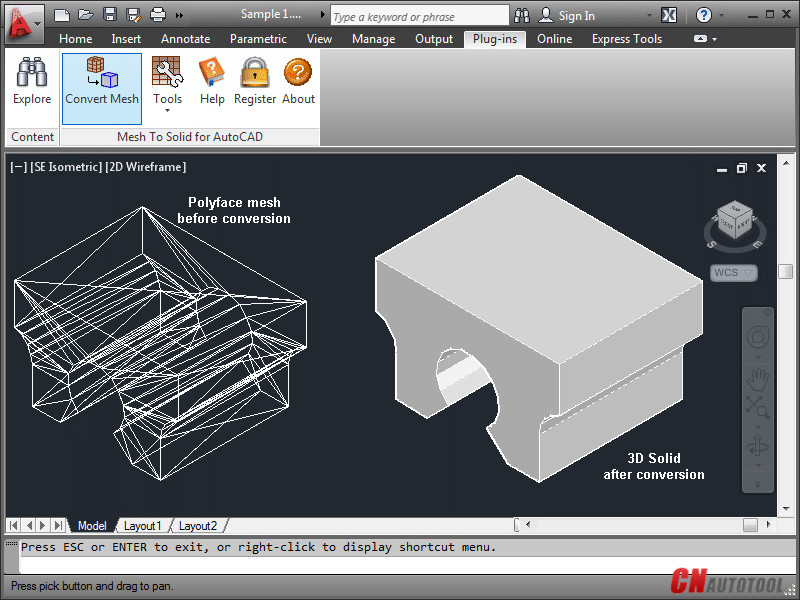Click the Register padlock icon
The width and height of the screenshot is (800, 600).
255,82
